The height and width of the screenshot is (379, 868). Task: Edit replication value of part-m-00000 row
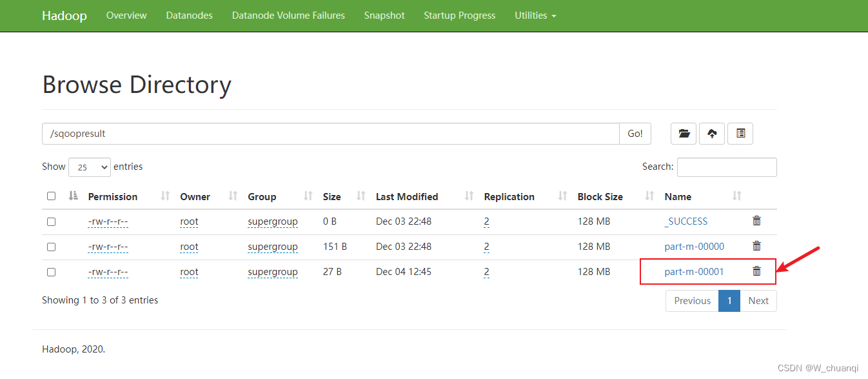click(487, 247)
